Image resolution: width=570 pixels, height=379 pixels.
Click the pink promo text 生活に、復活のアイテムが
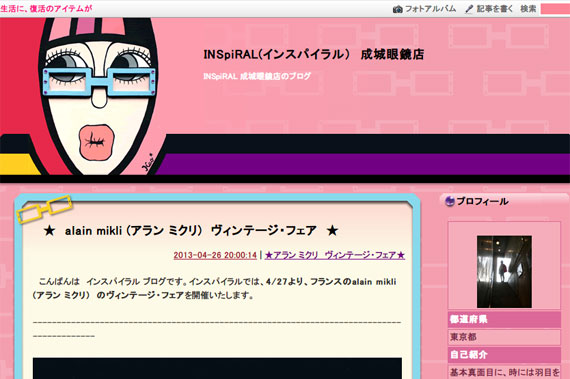coord(46,8)
